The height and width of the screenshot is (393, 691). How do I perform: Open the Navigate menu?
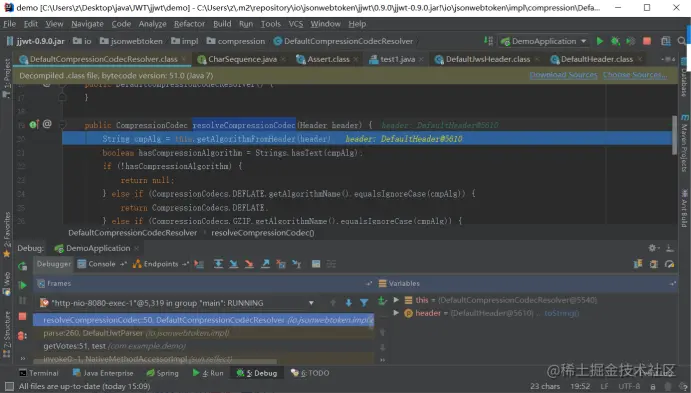point(87,24)
